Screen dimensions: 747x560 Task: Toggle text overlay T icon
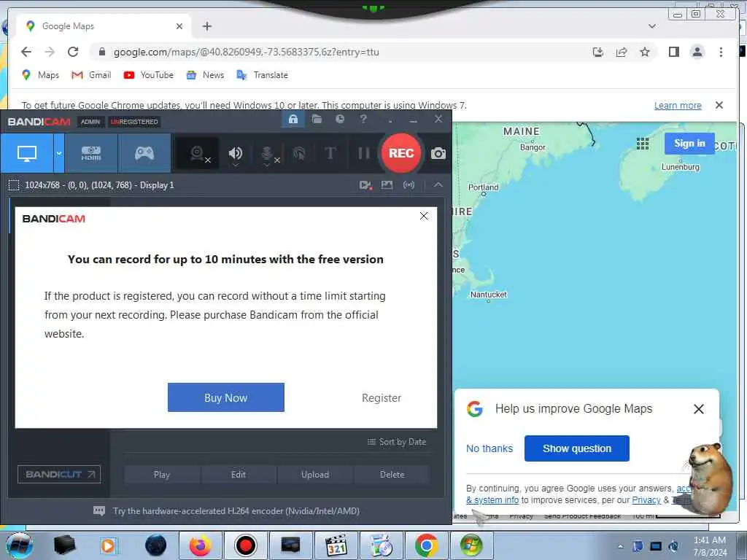coord(330,153)
